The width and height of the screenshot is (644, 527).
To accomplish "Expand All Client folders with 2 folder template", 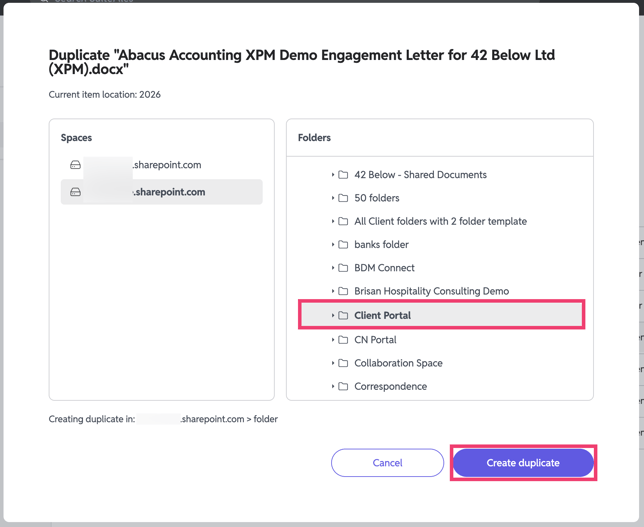I will (333, 222).
